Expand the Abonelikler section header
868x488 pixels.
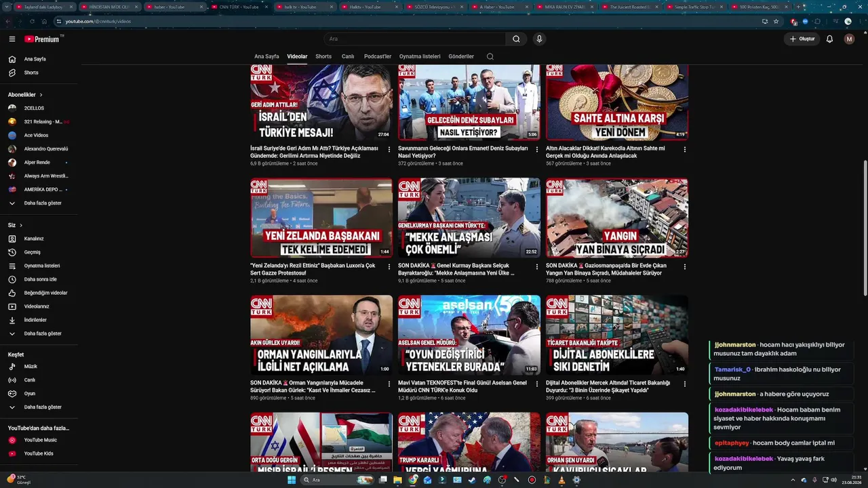(25, 95)
